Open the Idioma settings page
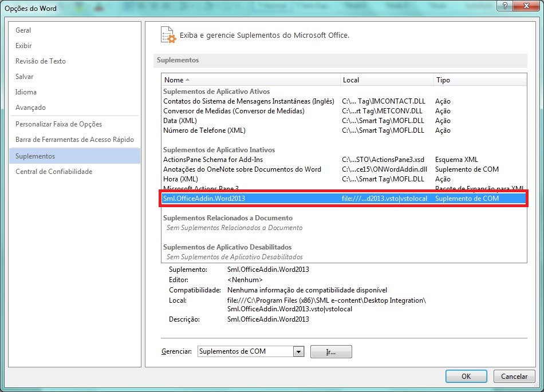 [25, 92]
